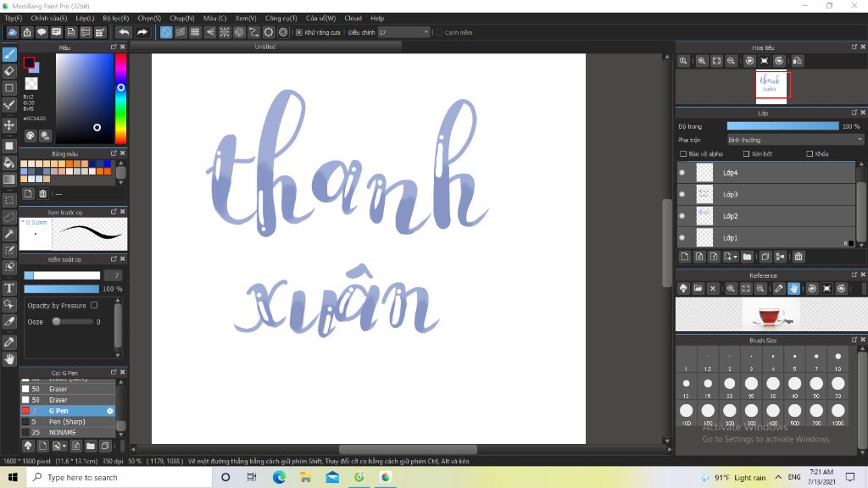Image resolution: width=868 pixels, height=488 pixels.
Task: Undock the Brush Size panel
Action: coord(854,340)
